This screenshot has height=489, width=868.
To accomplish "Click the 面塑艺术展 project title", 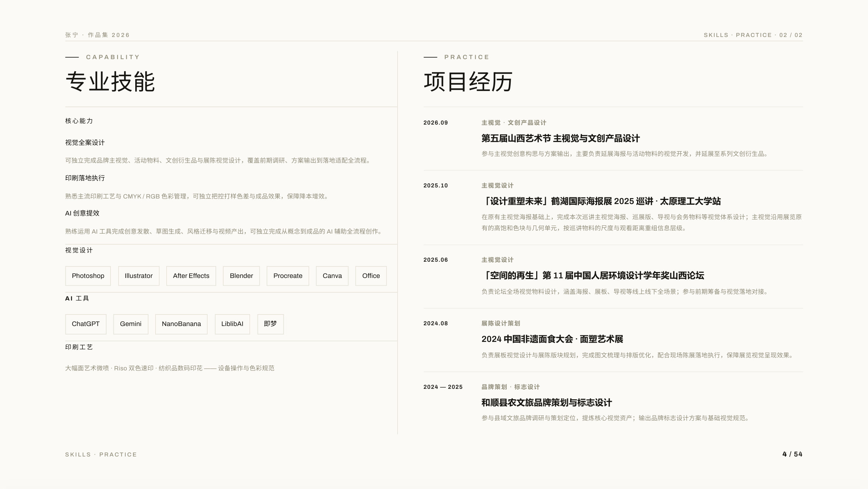I will [x=552, y=339].
